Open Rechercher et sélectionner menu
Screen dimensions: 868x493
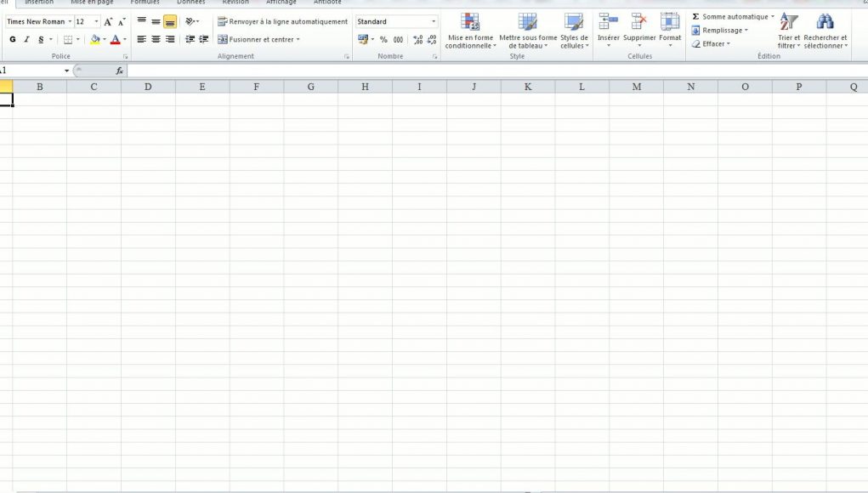click(825, 31)
